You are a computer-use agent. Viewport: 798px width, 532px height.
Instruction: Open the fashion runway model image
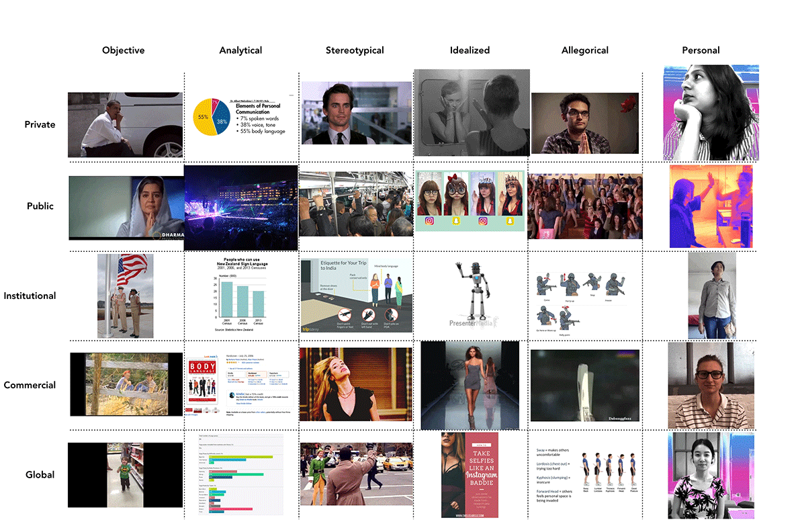pyautogui.click(x=470, y=386)
